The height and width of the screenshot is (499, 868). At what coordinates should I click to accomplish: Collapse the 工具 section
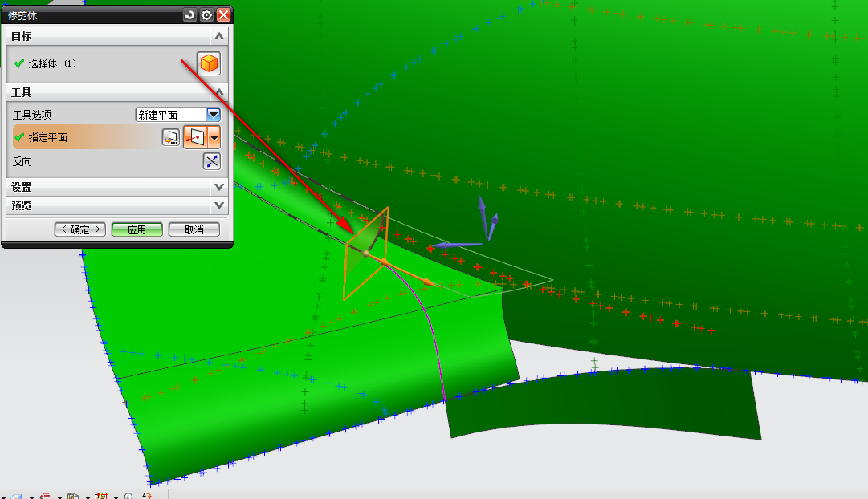click(x=219, y=92)
